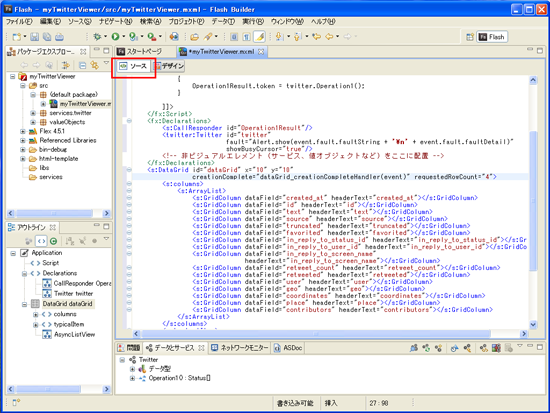Navigate Back with yellow arrow icon

tap(329, 36)
